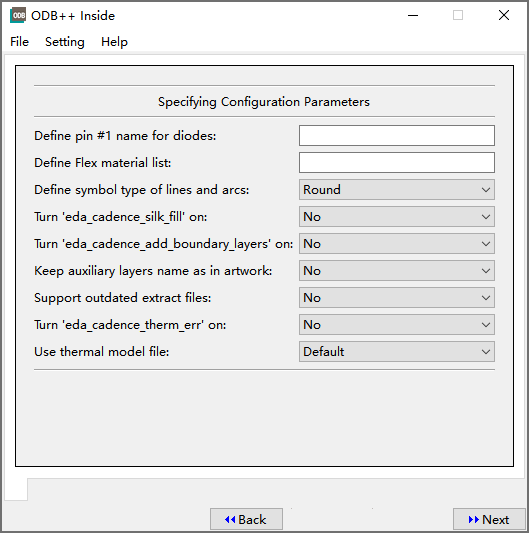Expand the thermal model file Default dropdown

[397, 351]
